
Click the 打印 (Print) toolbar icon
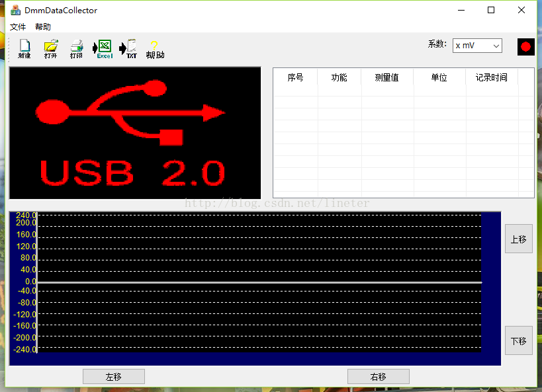77,49
